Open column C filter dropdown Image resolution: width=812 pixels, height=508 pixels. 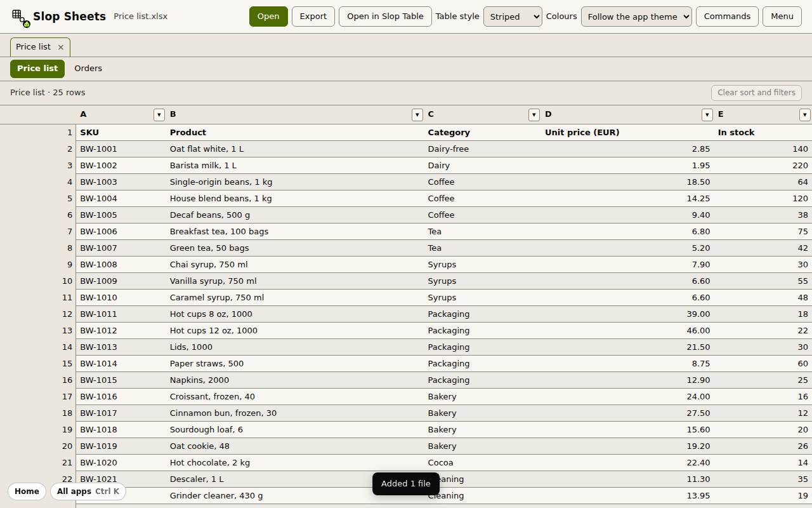pos(534,115)
